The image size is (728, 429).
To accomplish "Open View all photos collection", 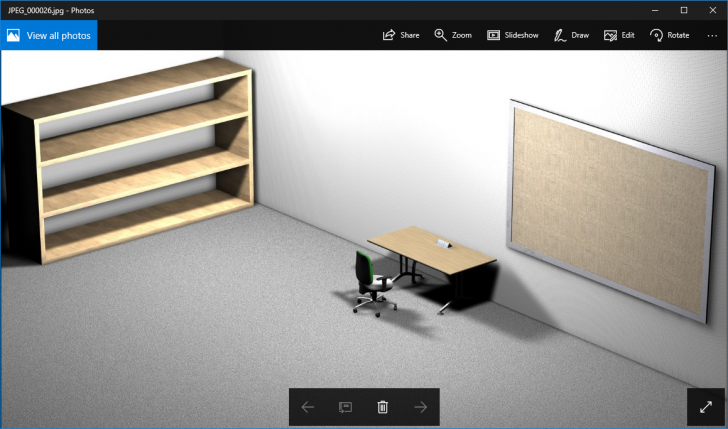I will (x=49, y=35).
